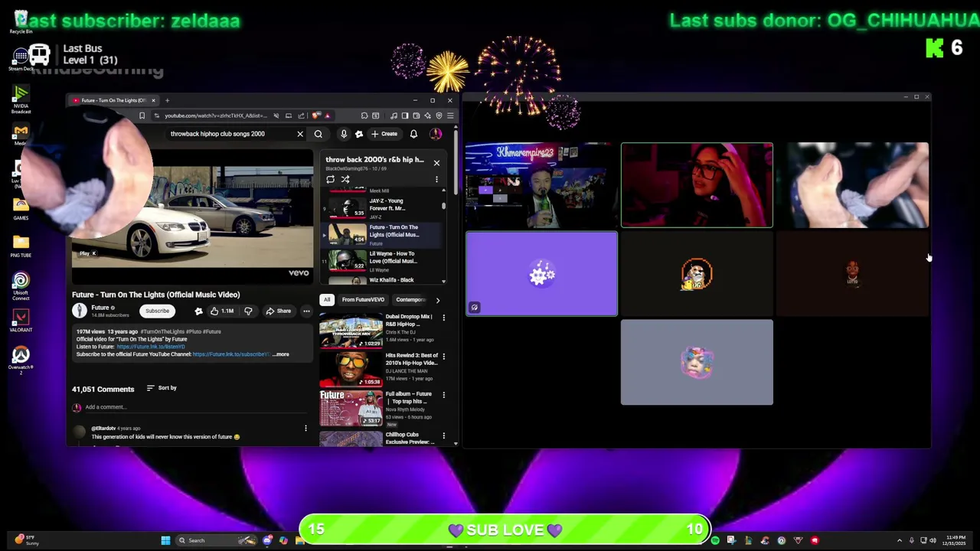Subscribe to the Future channel
Image resolution: width=980 pixels, height=551 pixels.
click(x=157, y=311)
